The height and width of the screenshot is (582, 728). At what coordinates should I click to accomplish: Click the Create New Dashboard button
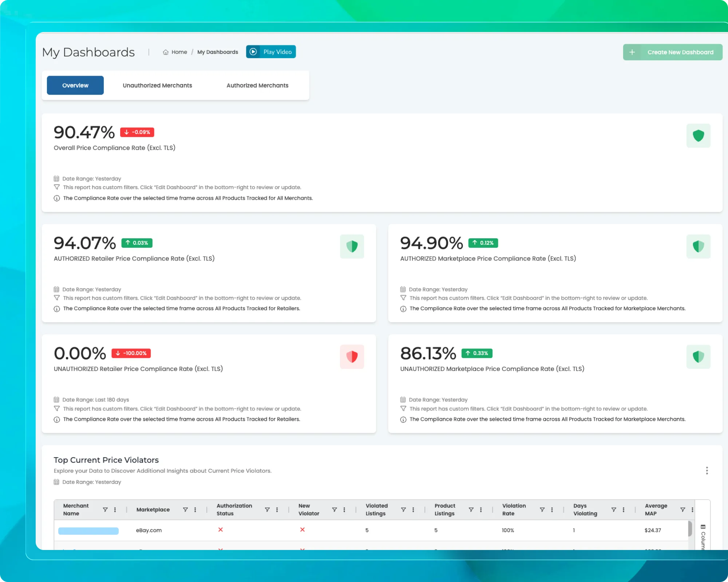click(x=672, y=52)
